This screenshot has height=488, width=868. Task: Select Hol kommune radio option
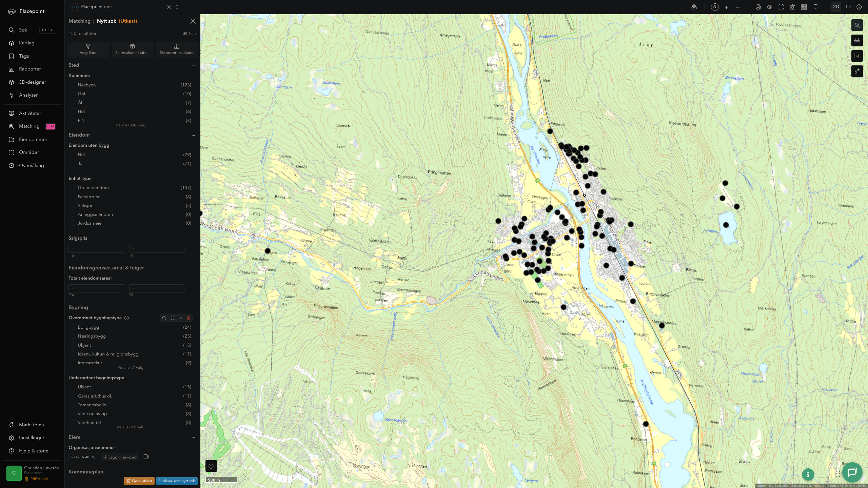pos(72,111)
